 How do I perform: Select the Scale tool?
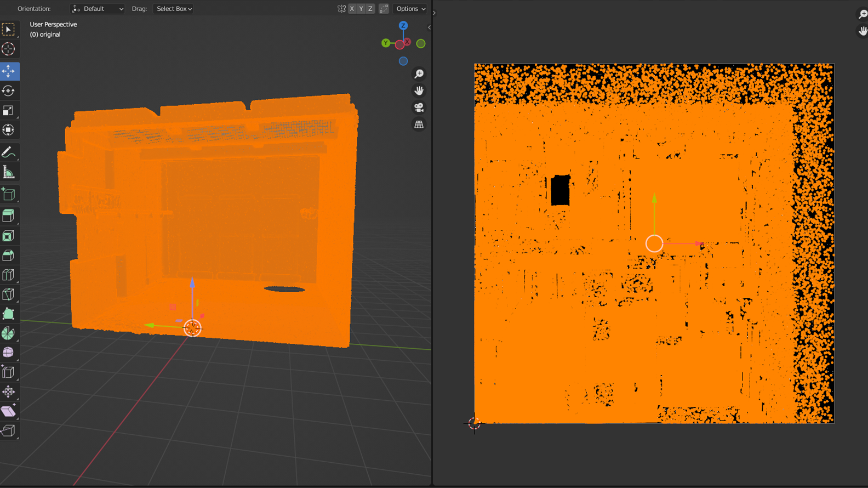pyautogui.click(x=8, y=111)
